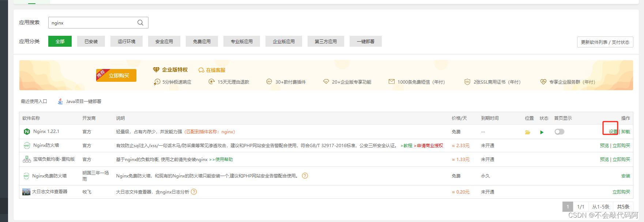Click the 共5条 total count text
The image size is (644, 222).
(623, 207)
